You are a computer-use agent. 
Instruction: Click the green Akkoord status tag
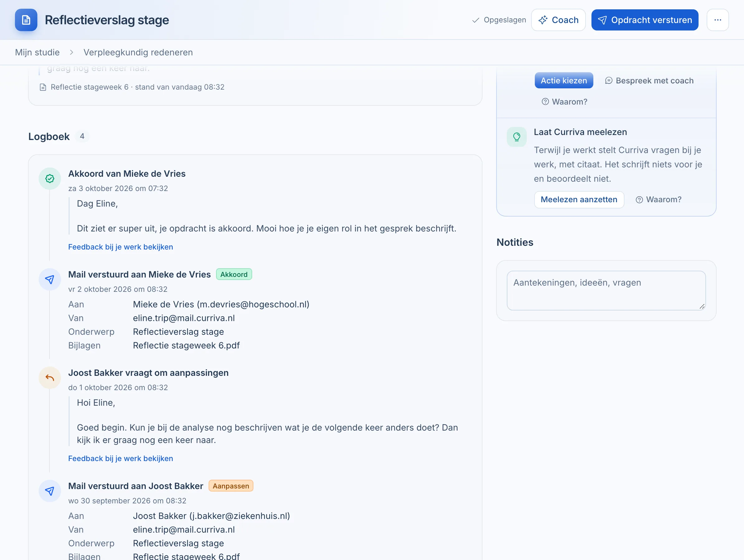234,275
